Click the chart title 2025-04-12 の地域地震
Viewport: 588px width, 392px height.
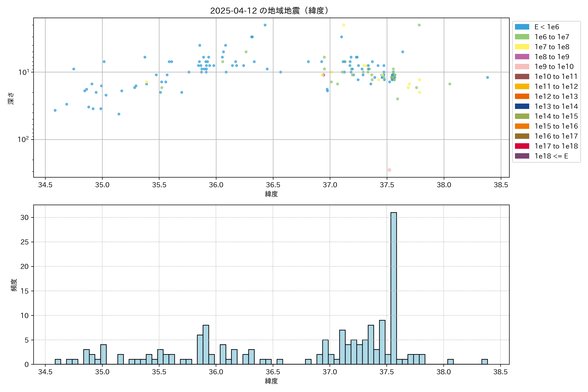point(269,11)
